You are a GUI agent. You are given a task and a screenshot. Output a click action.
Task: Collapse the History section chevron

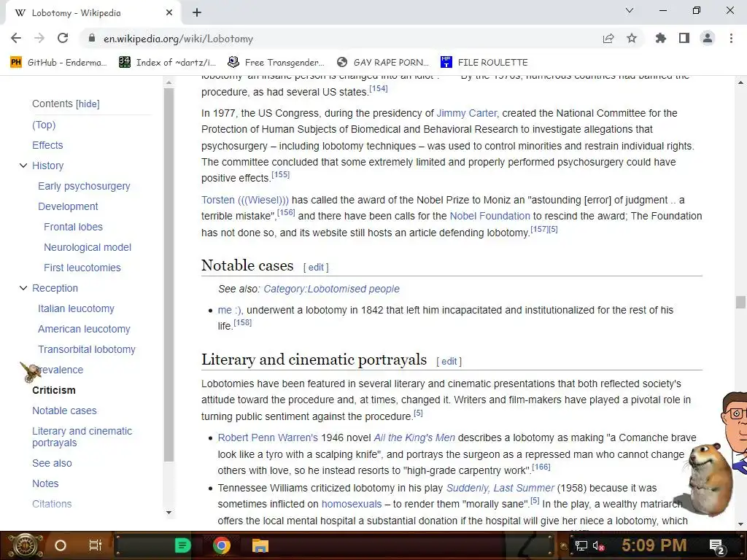(x=23, y=166)
